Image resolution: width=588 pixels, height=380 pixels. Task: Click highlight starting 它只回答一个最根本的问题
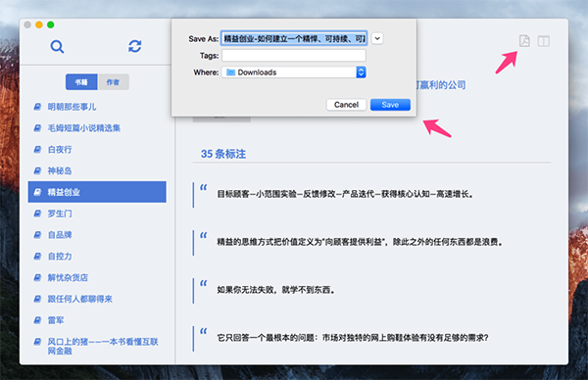pyautogui.click(x=353, y=338)
